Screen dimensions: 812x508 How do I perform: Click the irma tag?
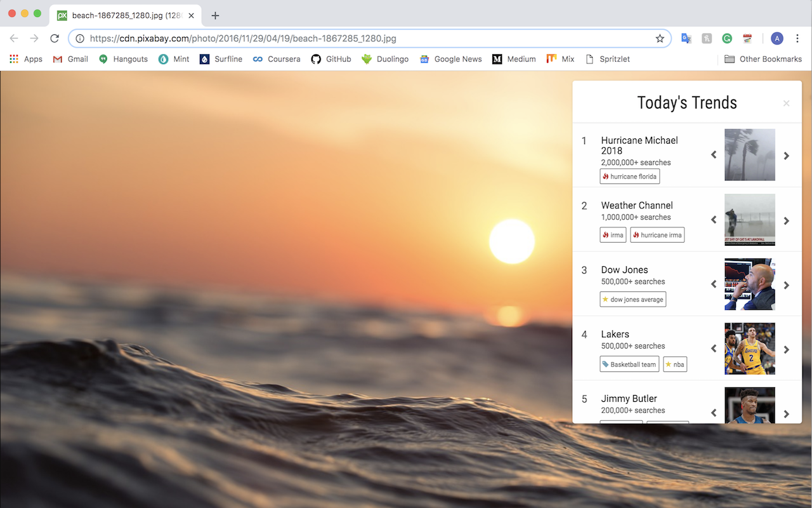(x=613, y=235)
